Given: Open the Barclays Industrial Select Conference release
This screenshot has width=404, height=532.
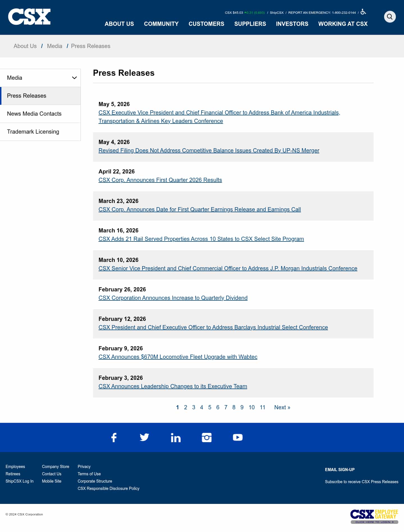Looking at the screenshot, I should (213, 327).
